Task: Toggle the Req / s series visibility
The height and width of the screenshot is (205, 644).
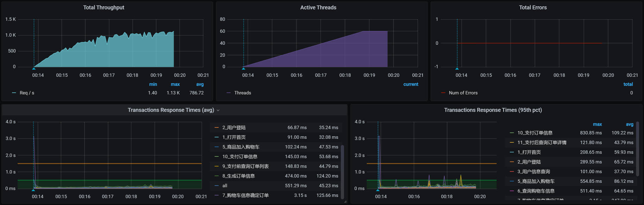Action: pos(27,93)
